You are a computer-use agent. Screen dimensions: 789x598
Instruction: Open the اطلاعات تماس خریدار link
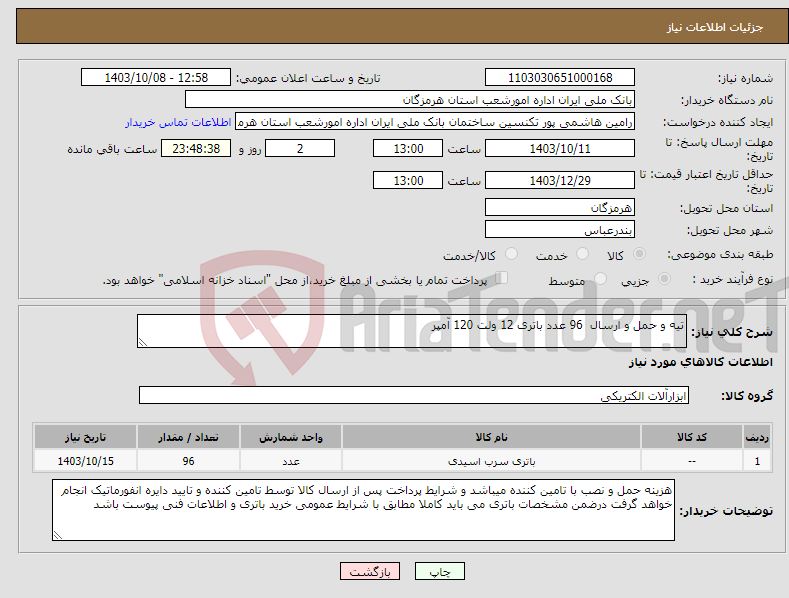tap(178, 122)
